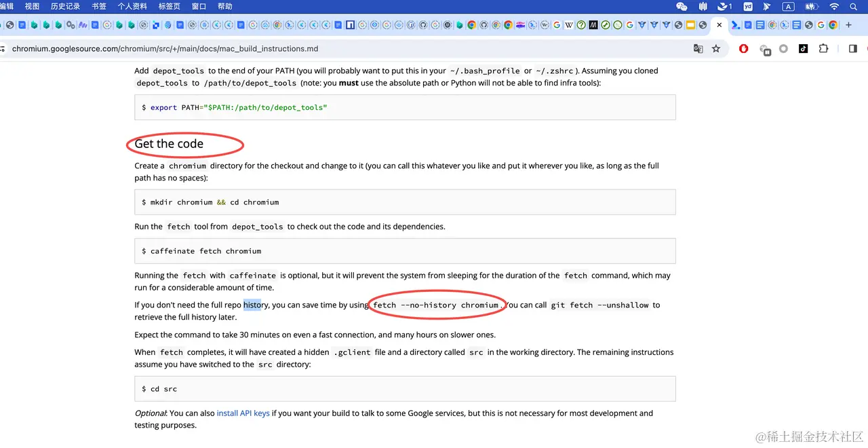Switch to the black 'M' Medium tab

(593, 25)
